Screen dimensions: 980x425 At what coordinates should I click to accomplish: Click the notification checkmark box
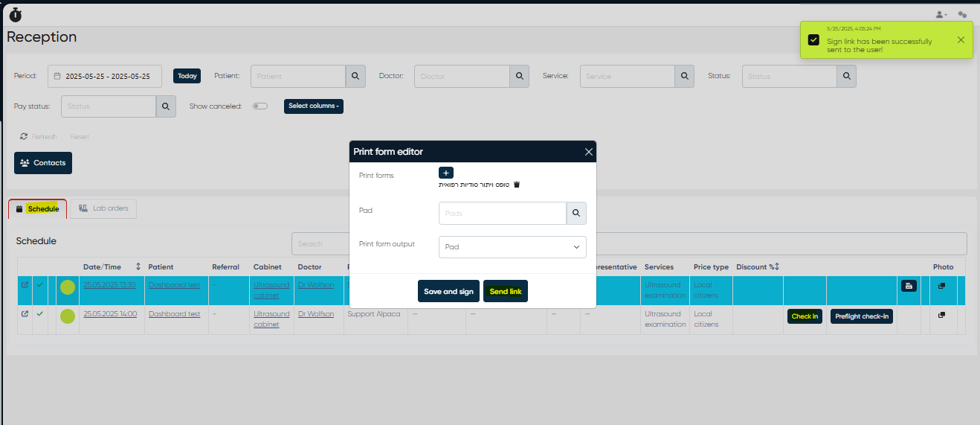[x=813, y=40]
